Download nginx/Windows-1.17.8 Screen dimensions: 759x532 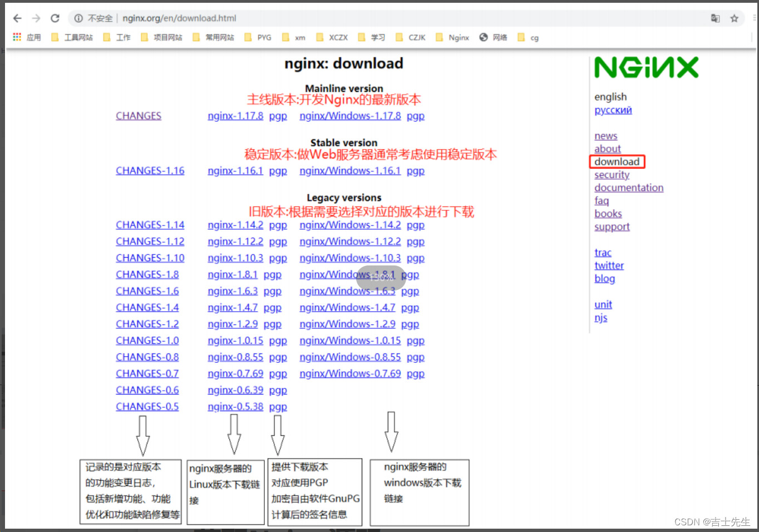coord(350,116)
